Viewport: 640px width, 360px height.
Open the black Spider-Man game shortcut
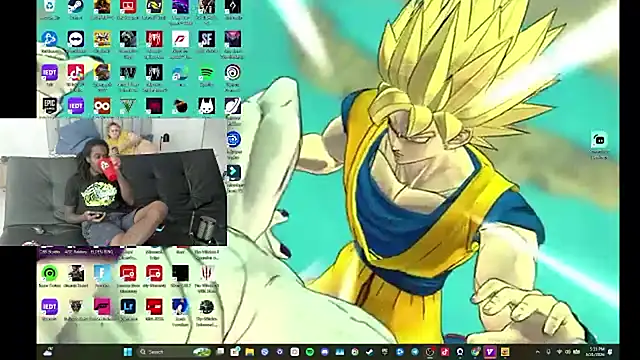point(154,73)
